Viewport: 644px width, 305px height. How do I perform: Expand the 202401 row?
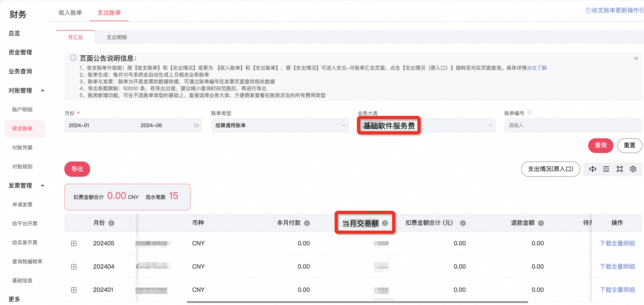(74, 290)
